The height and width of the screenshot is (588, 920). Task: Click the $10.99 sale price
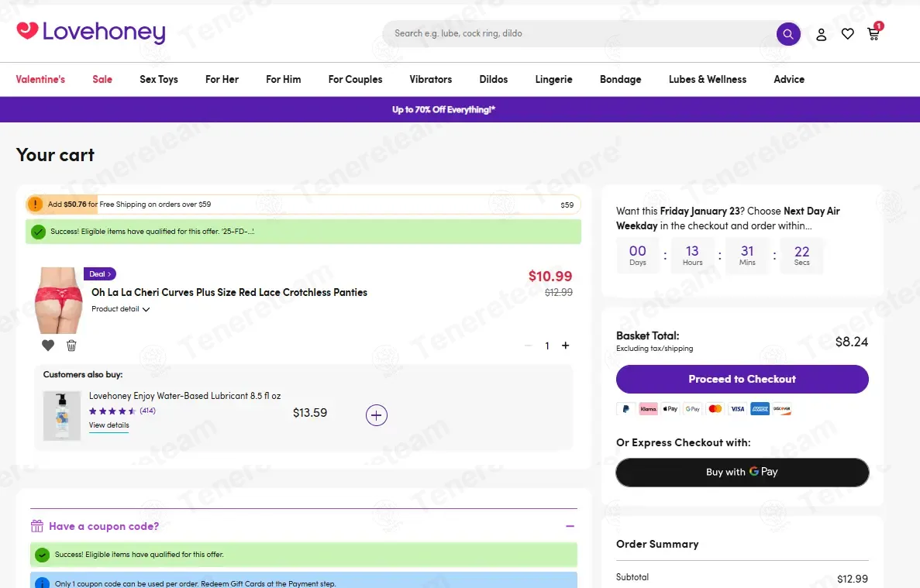point(550,276)
